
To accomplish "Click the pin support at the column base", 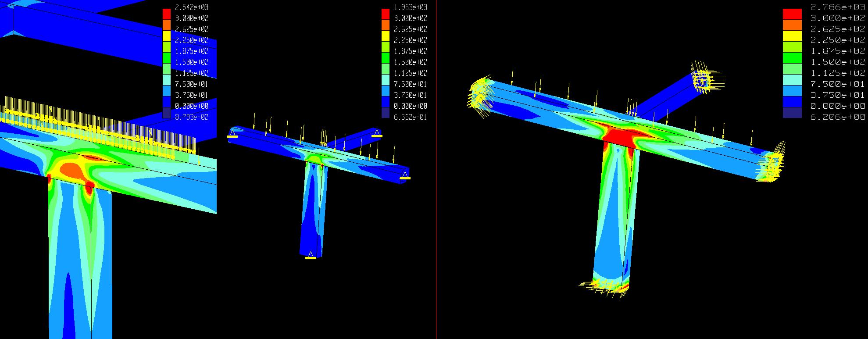I will 311,255.
